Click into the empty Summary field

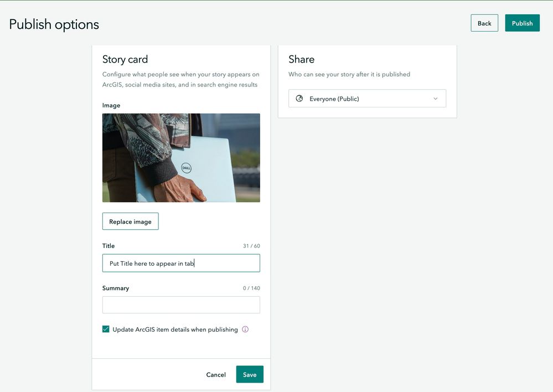181,305
